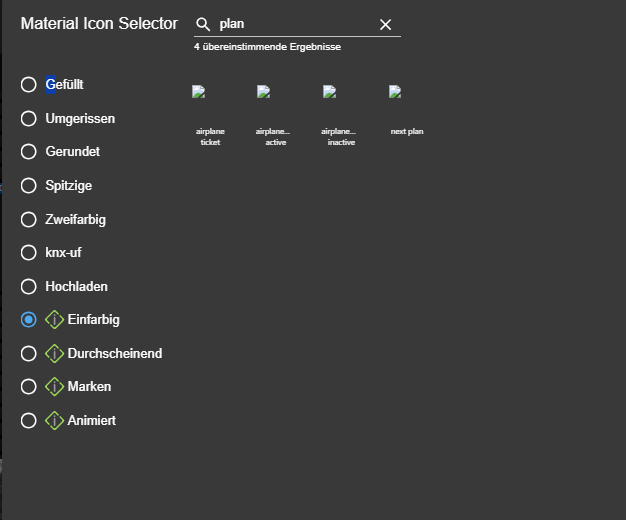The height and width of the screenshot is (520, 626).
Task: Select the Hochladen option
Action: click(29, 287)
